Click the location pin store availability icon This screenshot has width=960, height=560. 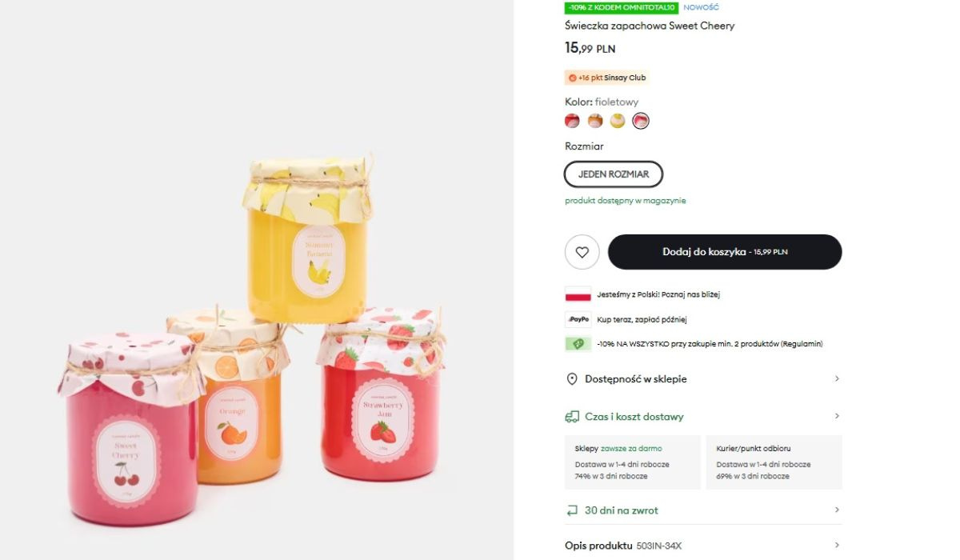(x=572, y=379)
